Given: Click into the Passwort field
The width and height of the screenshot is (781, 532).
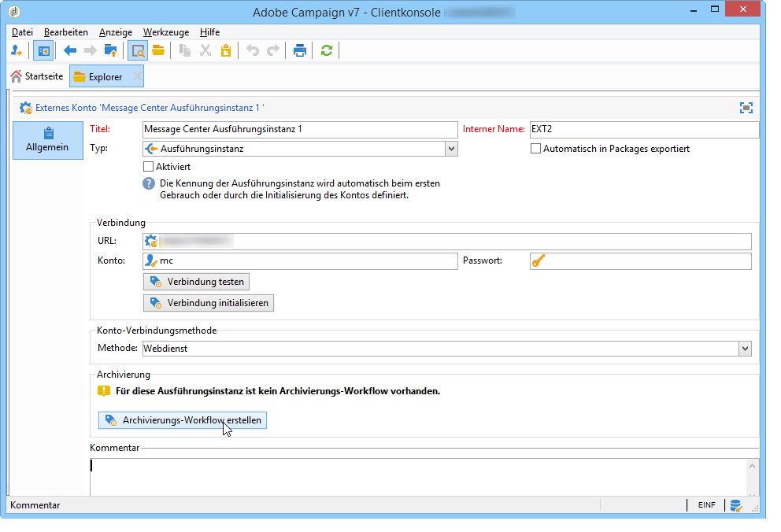Looking at the screenshot, I should (641, 260).
